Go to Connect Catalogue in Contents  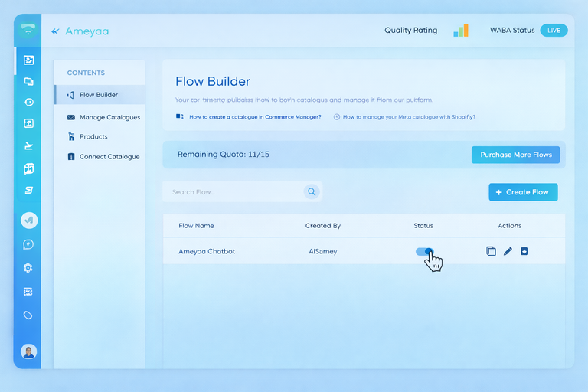[x=109, y=156]
